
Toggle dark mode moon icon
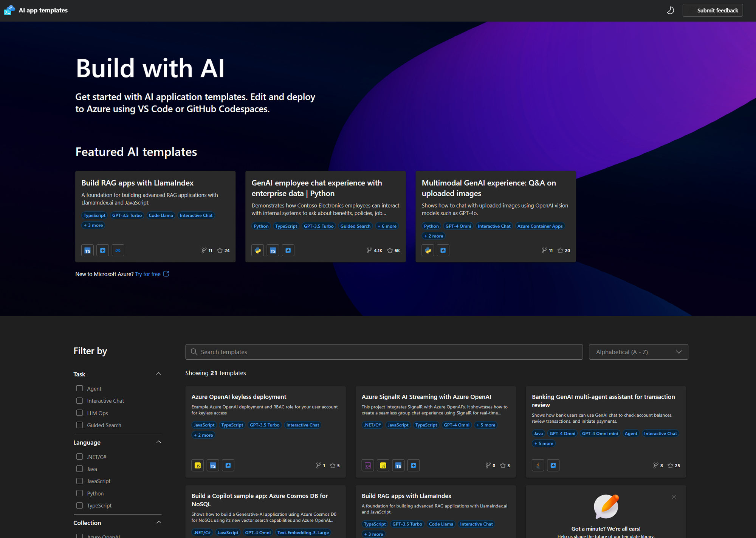point(670,10)
